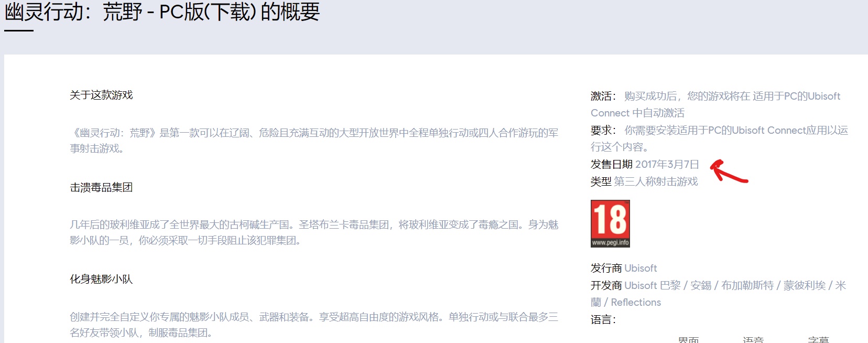Select the release date 2017年3月7日
868x343 pixels.
pos(667,164)
